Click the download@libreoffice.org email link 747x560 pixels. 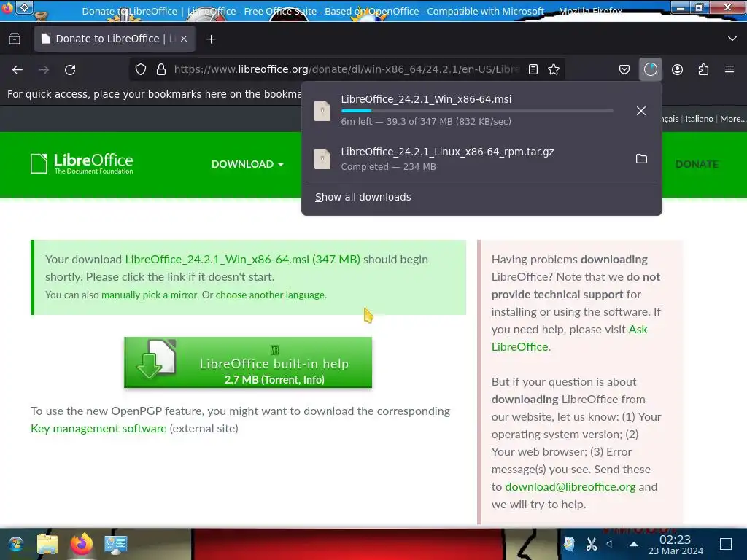point(570,486)
